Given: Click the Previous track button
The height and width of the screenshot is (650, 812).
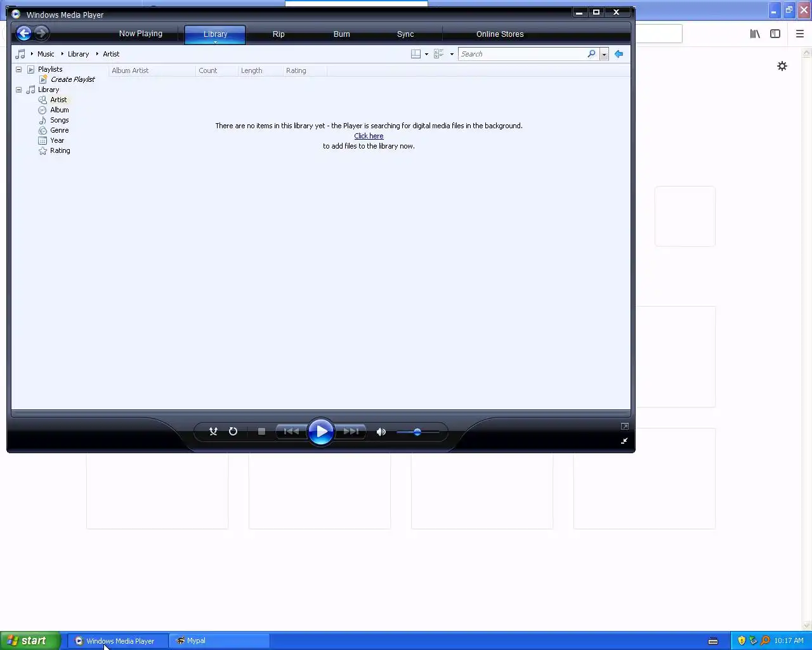Looking at the screenshot, I should (291, 432).
